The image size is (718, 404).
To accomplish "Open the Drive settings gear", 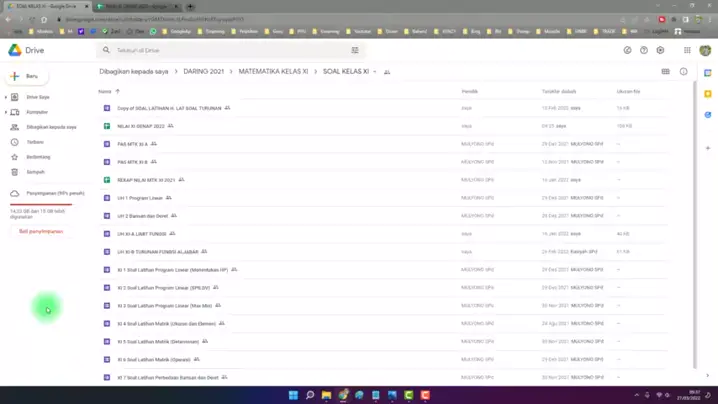I will (x=660, y=50).
